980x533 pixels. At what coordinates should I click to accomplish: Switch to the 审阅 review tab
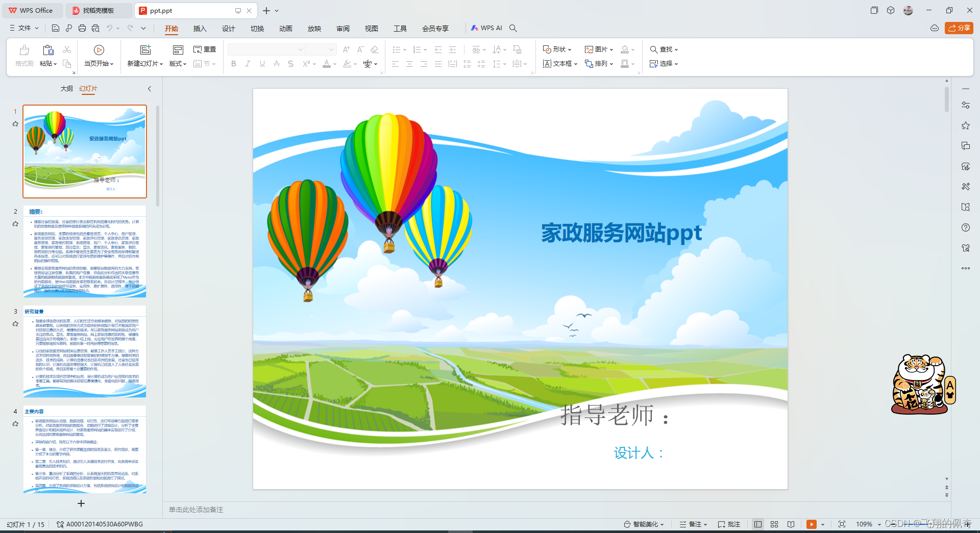pos(343,29)
